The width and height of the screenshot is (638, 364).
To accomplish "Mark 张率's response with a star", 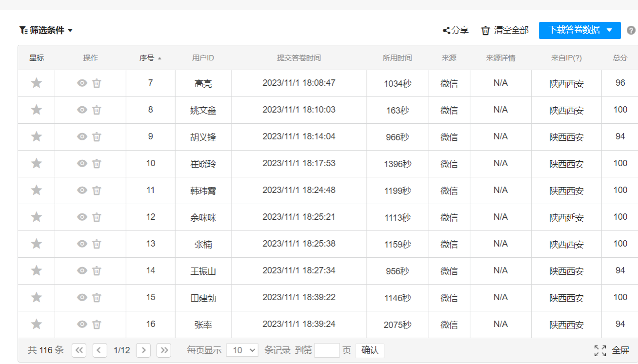I will (36, 325).
